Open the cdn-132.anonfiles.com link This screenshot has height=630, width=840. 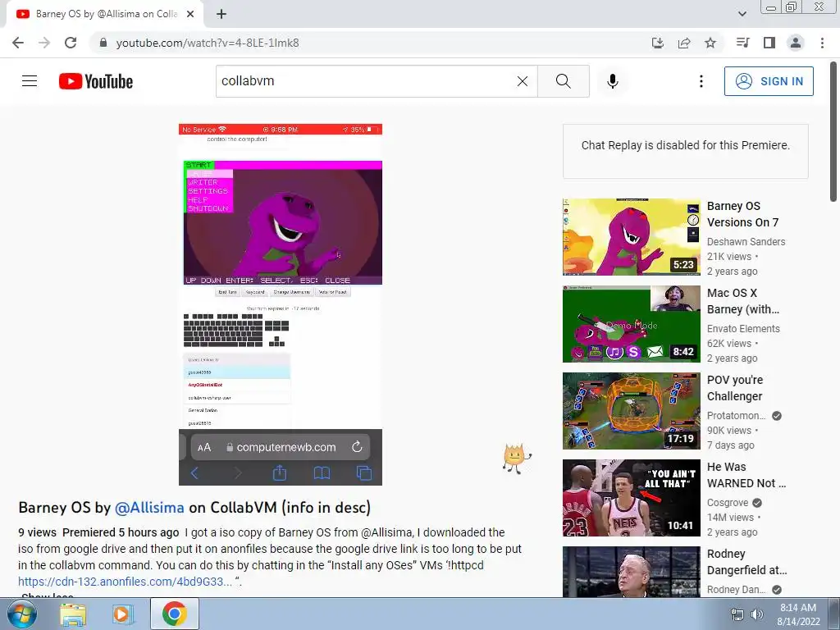(x=125, y=582)
